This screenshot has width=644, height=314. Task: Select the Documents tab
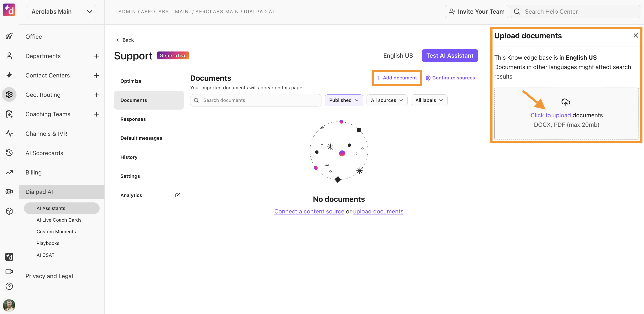(149, 100)
